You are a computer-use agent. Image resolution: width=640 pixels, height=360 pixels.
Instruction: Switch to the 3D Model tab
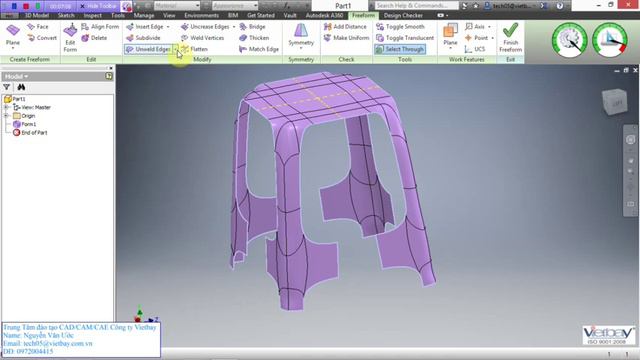point(37,16)
